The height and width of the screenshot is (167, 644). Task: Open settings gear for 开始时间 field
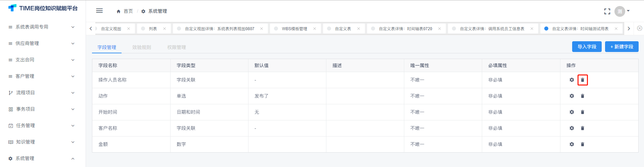[572, 112]
